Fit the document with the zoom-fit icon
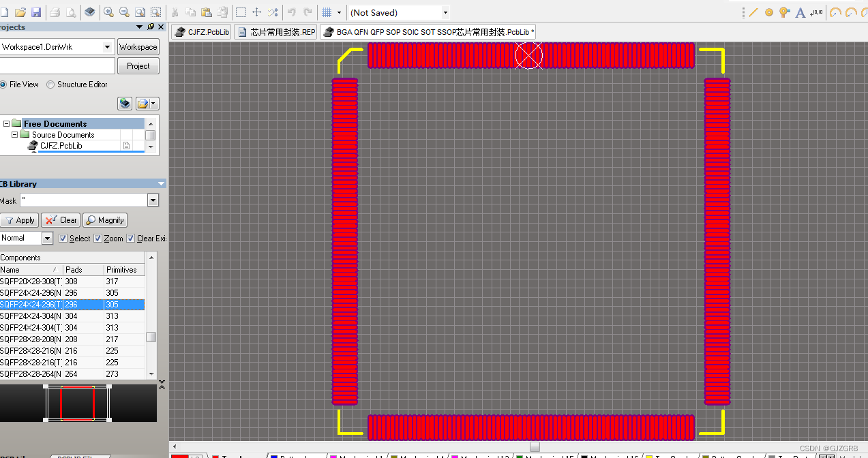The height and width of the screenshot is (458, 868). 140,12
